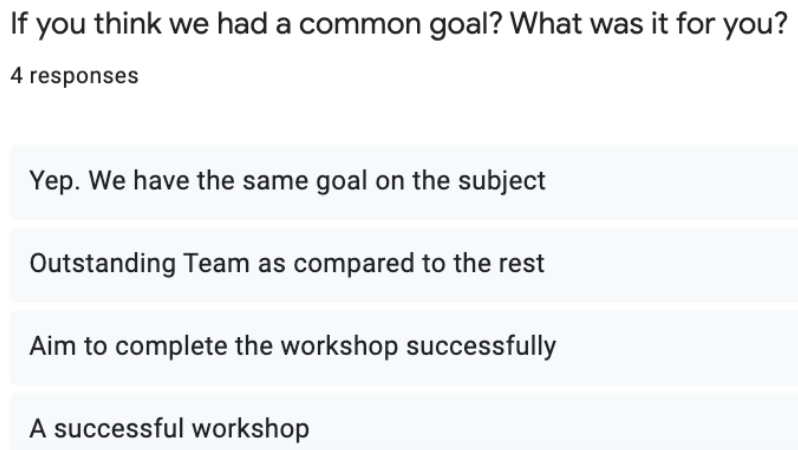This screenshot has height=450, width=798.
Task: Click the '4 responses' count label
Action: (74, 76)
